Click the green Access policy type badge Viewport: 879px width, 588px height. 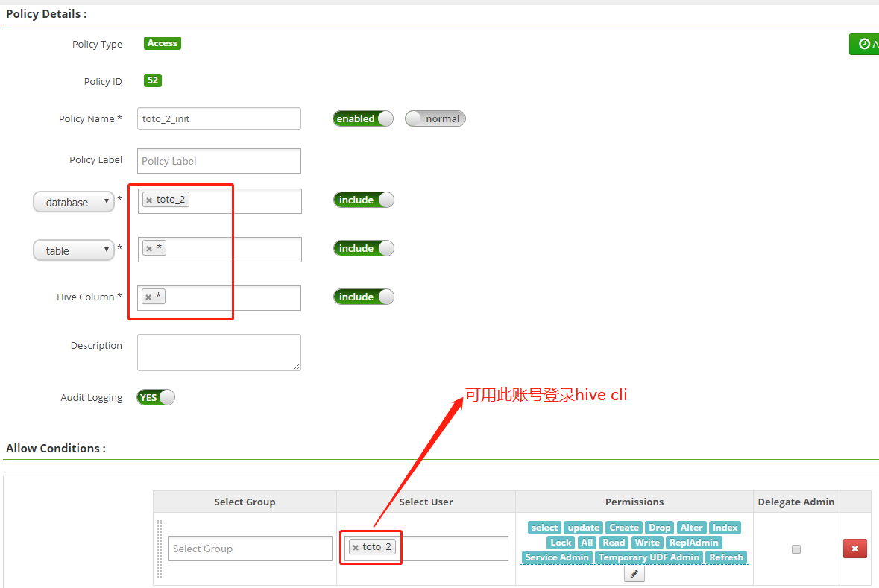click(163, 43)
